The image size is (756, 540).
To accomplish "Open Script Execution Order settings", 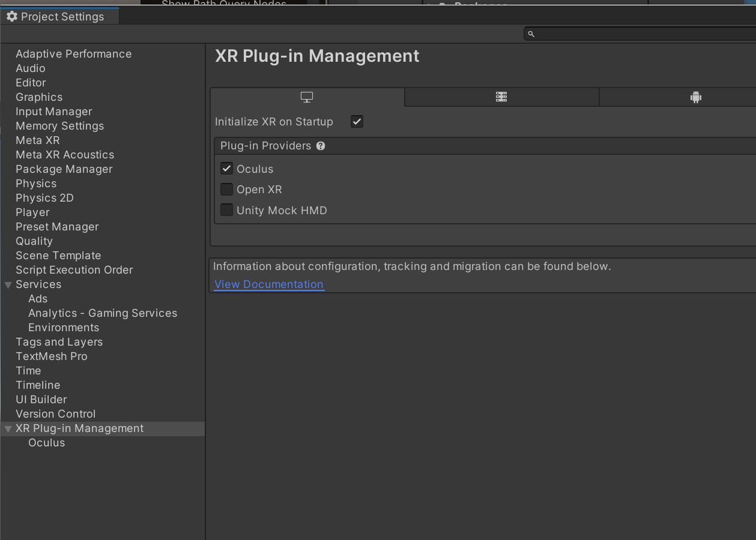I will [x=74, y=270].
